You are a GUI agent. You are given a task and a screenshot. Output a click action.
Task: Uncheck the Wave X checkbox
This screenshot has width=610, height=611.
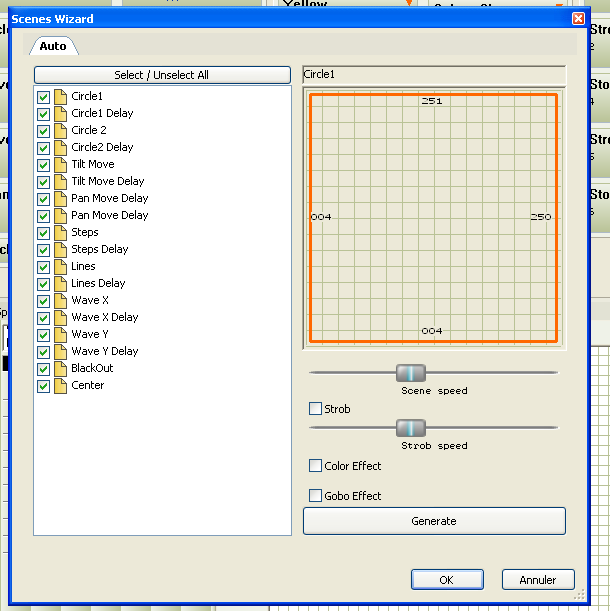click(44, 301)
